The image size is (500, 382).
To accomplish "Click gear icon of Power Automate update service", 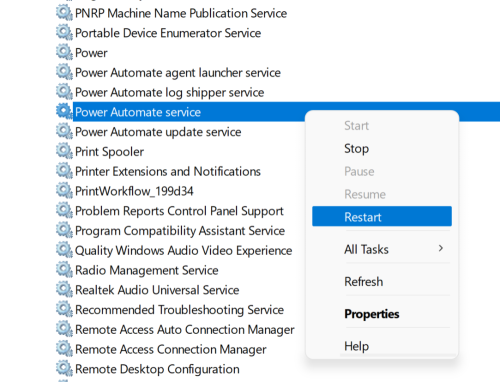I will point(64,132).
